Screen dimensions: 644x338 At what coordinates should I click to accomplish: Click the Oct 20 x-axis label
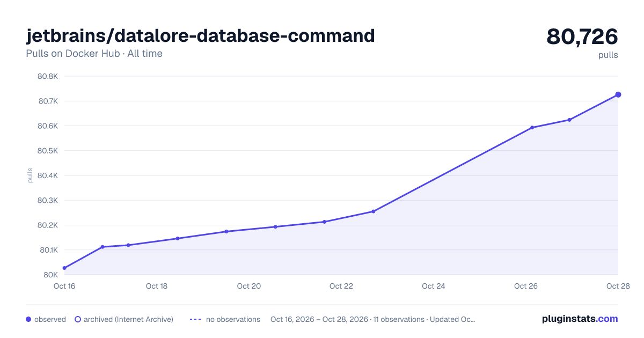click(x=249, y=286)
